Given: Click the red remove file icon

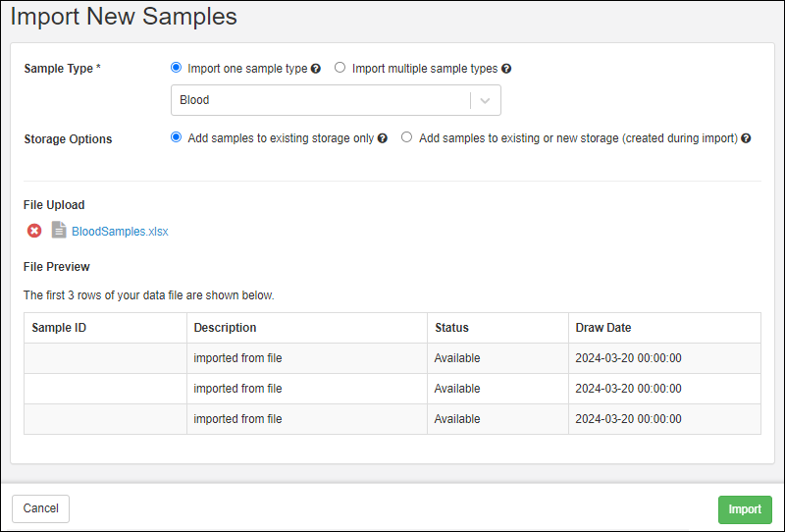Looking at the screenshot, I should (34, 231).
